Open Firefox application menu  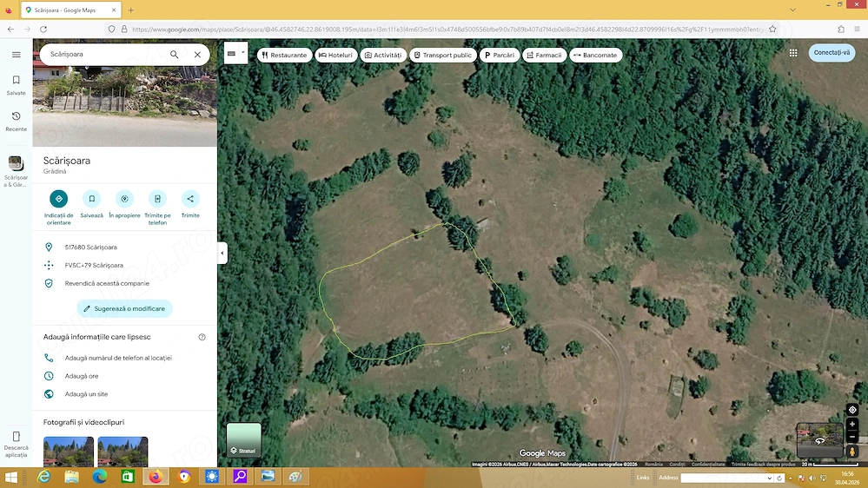point(857,29)
